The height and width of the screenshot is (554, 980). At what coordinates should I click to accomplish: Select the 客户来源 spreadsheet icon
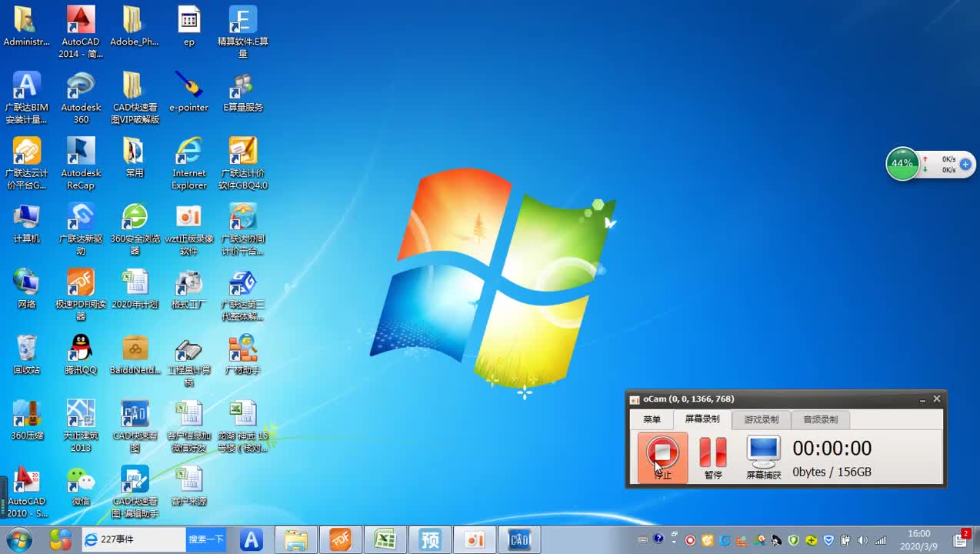189,484
